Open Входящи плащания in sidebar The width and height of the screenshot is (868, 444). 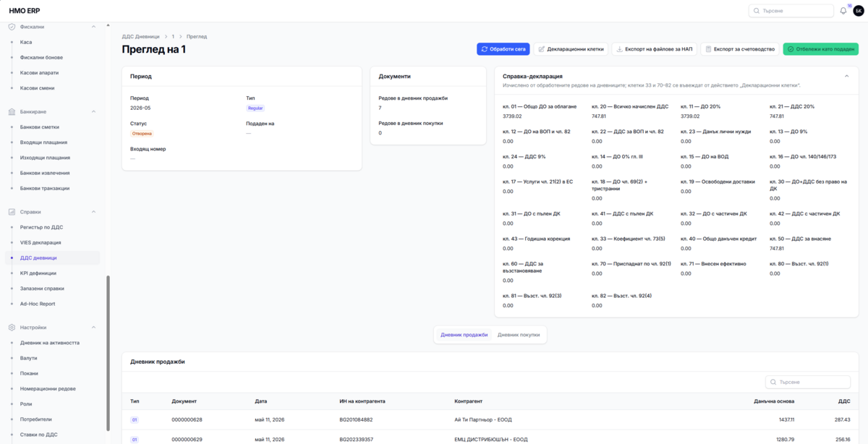[53, 142]
